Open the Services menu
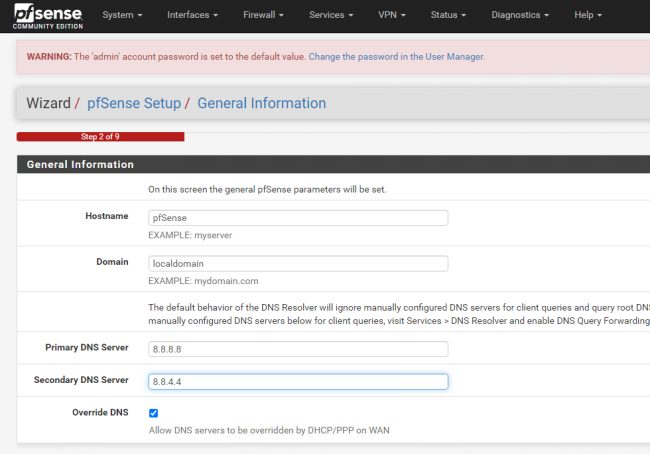650x454 pixels. (x=331, y=15)
